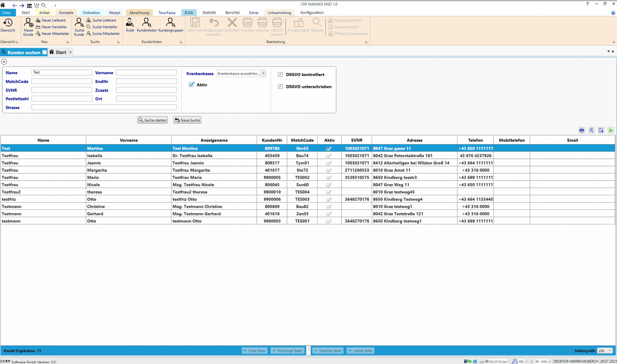Click the stethoscope icon in the quick access bar
The width and height of the screenshot is (617, 364).
pyautogui.click(x=37, y=5)
